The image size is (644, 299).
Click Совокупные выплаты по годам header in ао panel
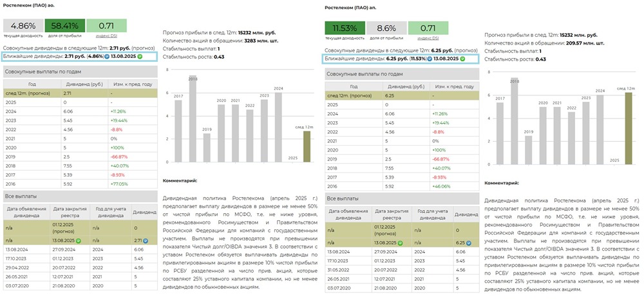80,71
